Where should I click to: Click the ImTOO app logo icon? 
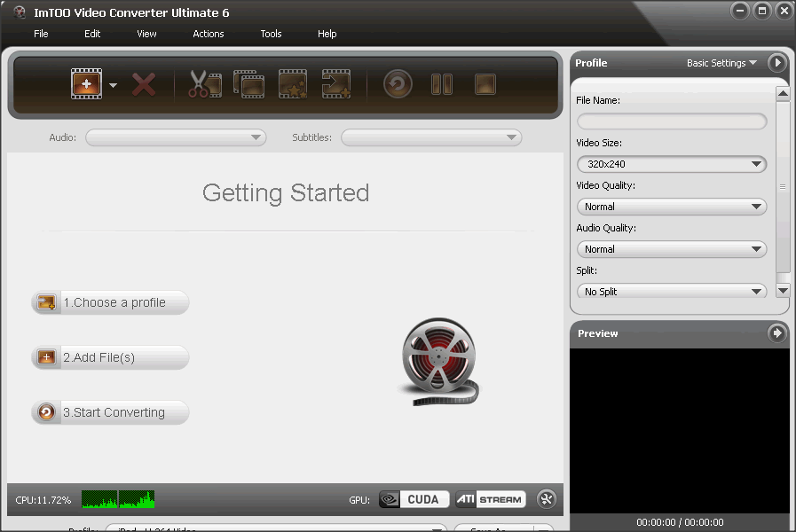coord(20,12)
